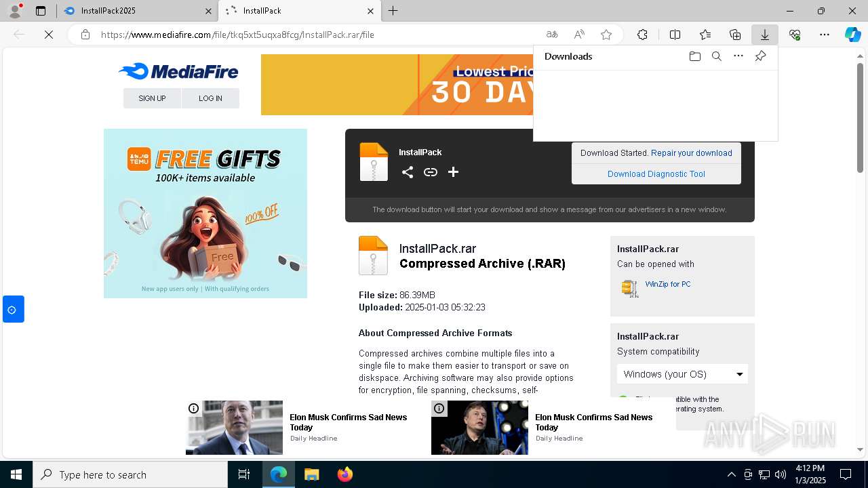Open a new browser tab
868x488 pixels.
coord(393,11)
